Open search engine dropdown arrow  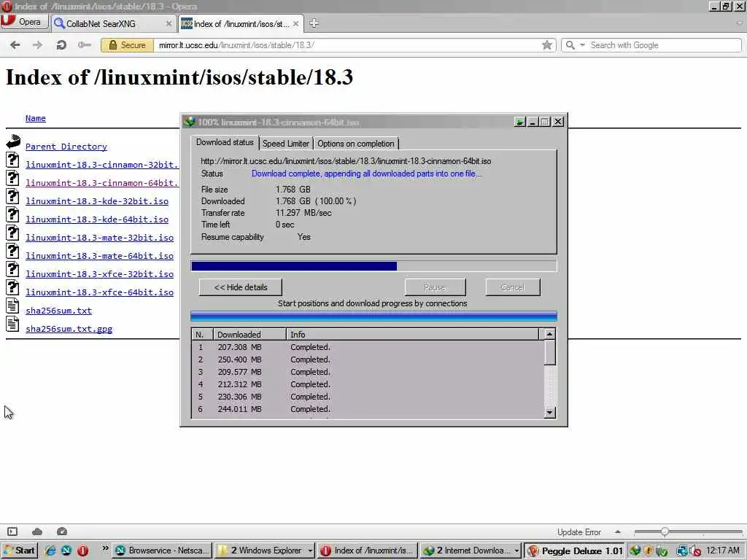coord(582,44)
